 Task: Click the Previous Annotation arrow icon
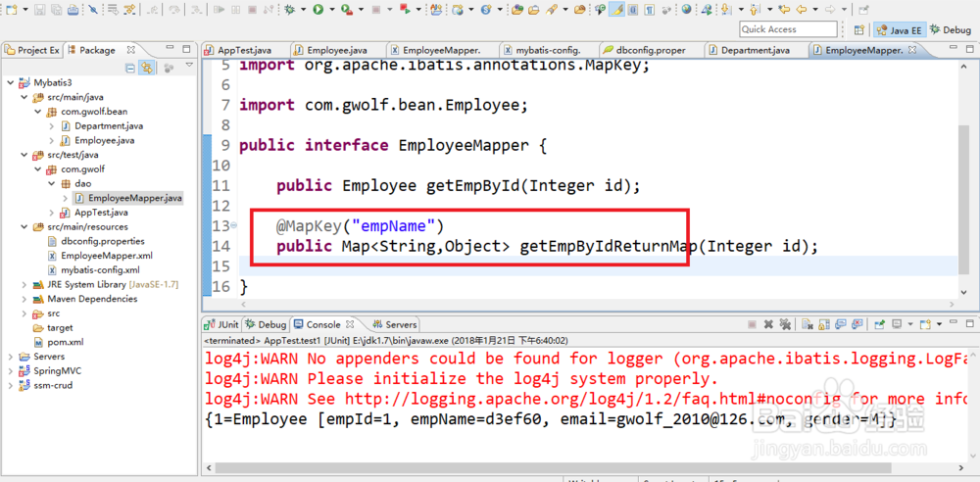(755, 10)
